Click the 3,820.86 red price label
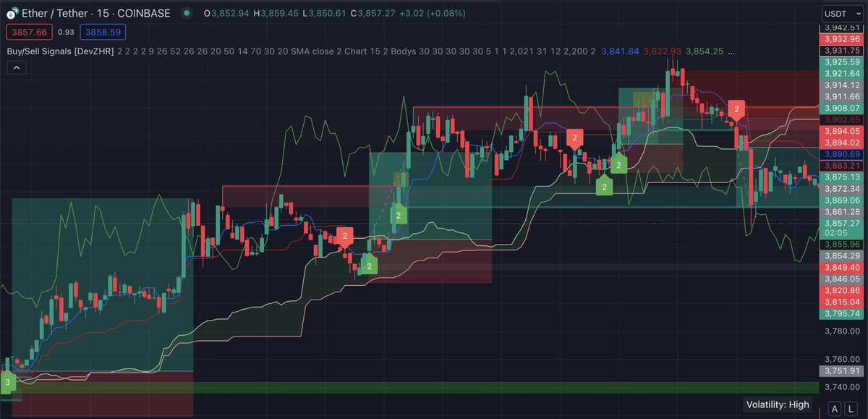 (841, 289)
